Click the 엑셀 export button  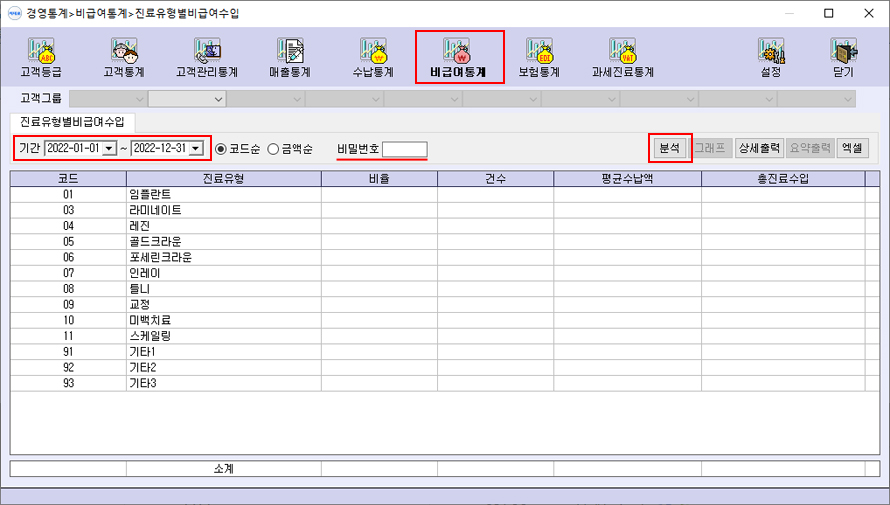852,148
